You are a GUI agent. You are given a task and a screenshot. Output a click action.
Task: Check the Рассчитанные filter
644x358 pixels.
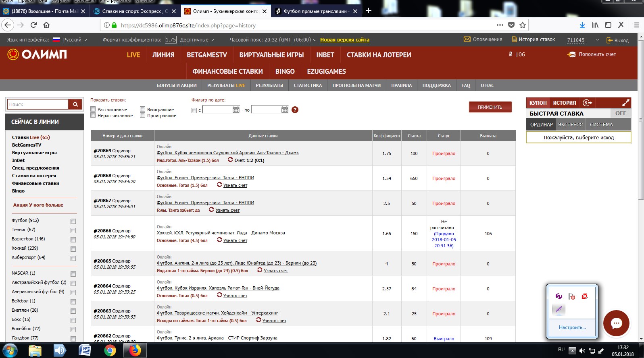(x=93, y=109)
